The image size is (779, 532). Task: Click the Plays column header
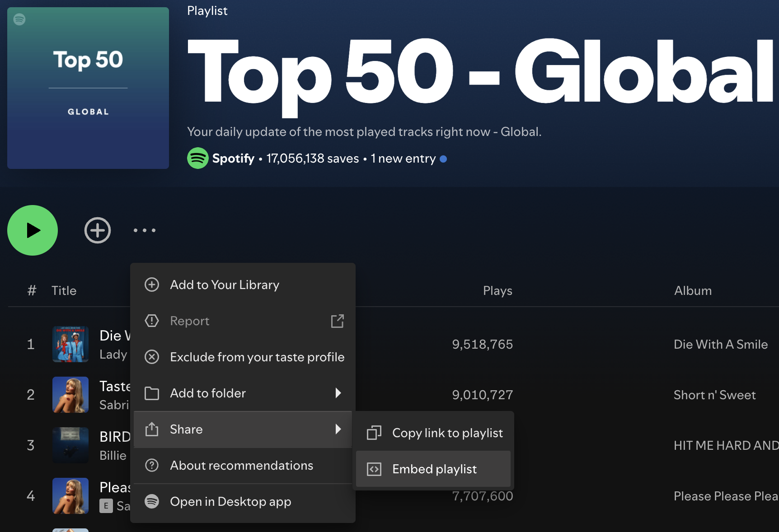coord(497,291)
